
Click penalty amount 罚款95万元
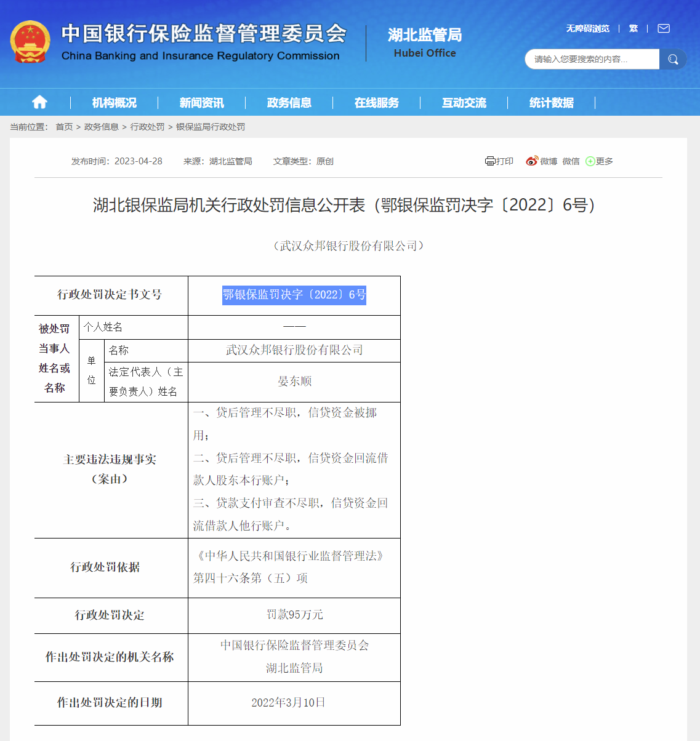pyautogui.click(x=294, y=615)
